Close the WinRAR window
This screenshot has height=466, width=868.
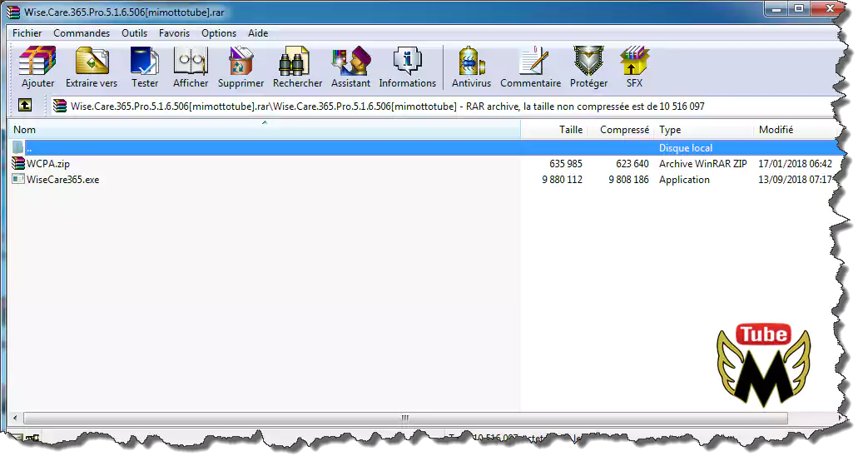[x=829, y=9]
